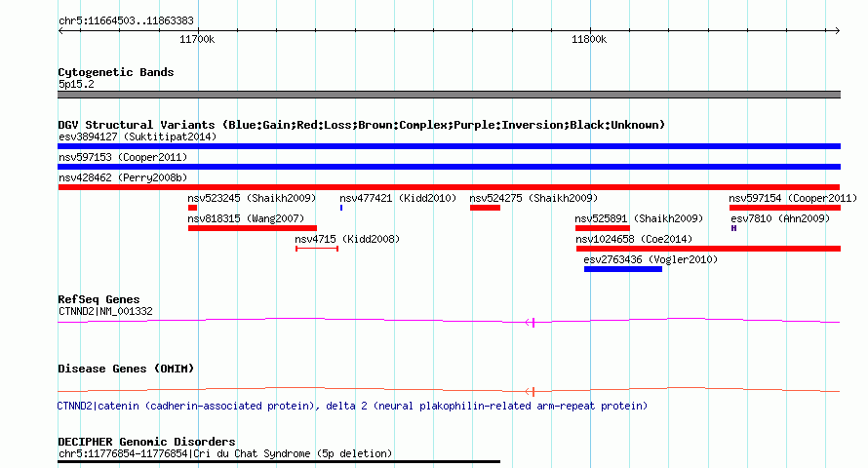
Task: Click the 5p15.2 band label
Action: pos(76,84)
